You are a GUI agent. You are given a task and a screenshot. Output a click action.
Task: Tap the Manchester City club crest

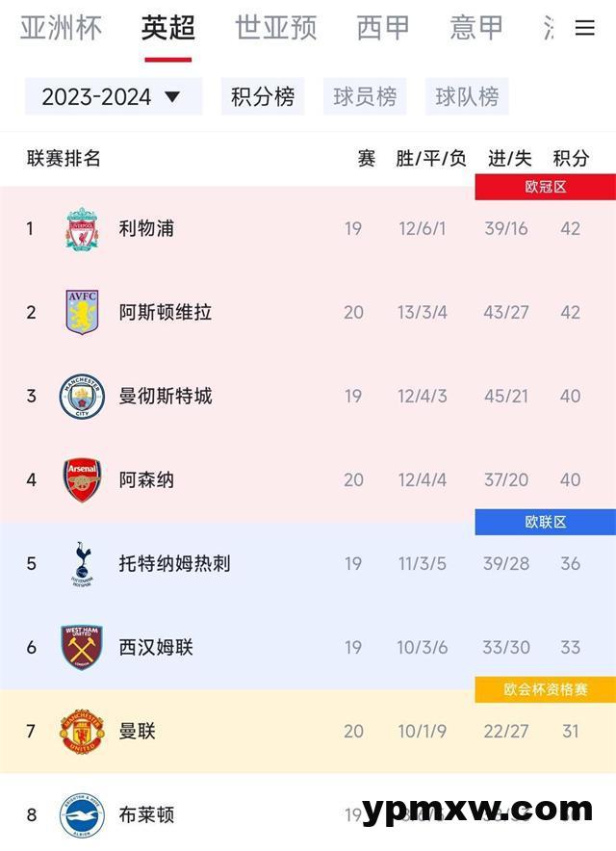82,396
